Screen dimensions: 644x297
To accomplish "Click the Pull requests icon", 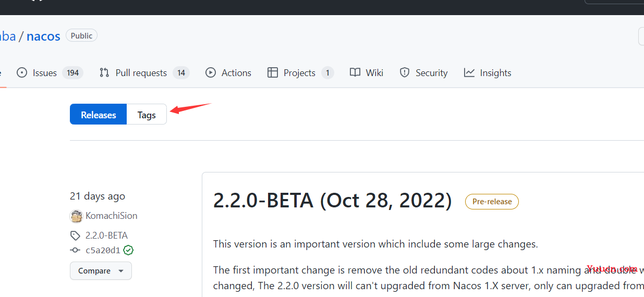I will tap(104, 73).
